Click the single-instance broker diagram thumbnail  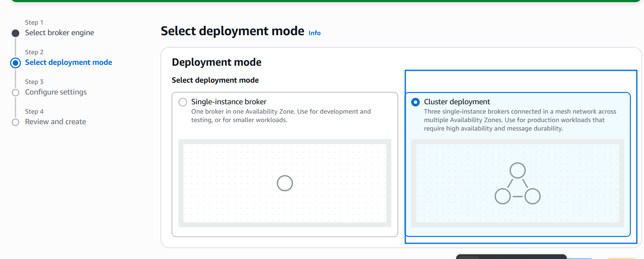click(285, 183)
